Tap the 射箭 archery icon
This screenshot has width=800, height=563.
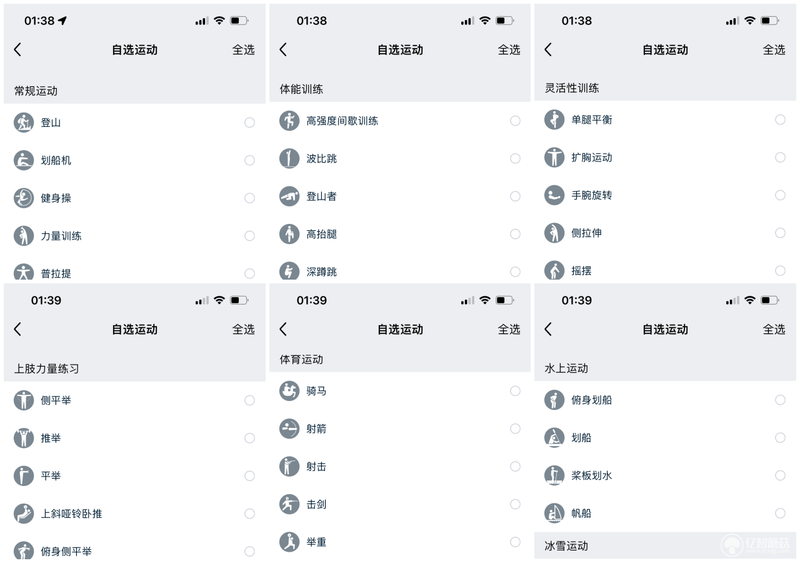tap(289, 429)
